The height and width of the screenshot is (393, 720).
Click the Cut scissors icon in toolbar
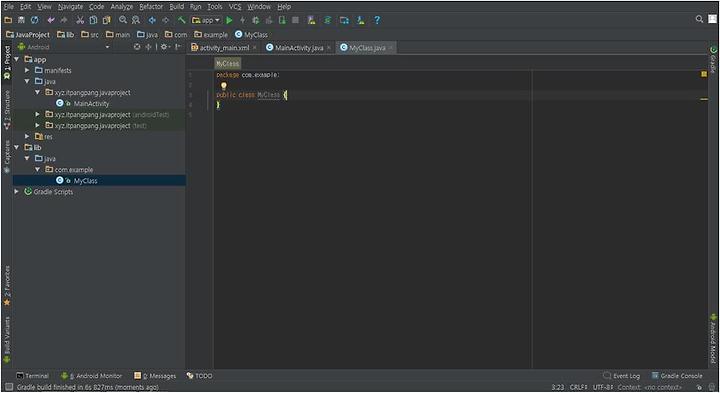point(80,20)
